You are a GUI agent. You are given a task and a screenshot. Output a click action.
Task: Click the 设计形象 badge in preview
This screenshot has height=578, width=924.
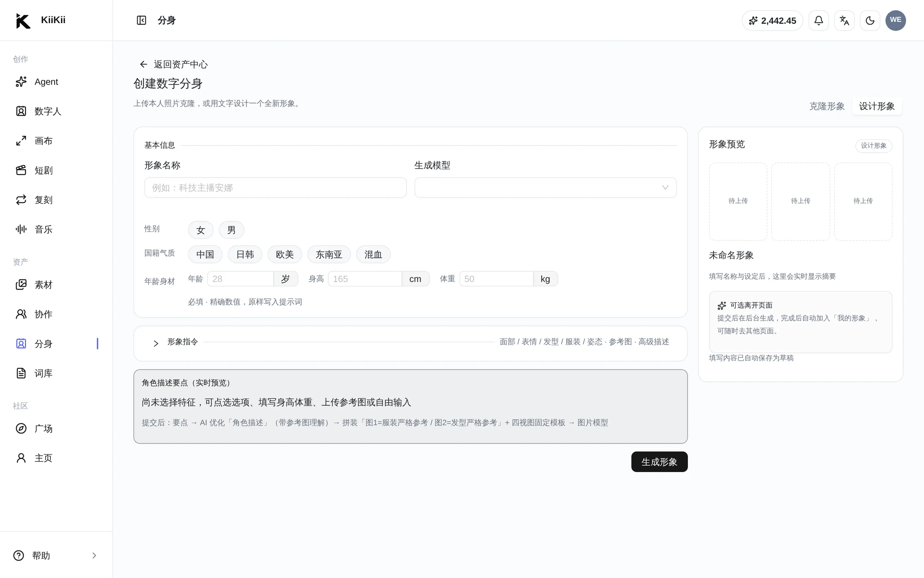point(874,145)
